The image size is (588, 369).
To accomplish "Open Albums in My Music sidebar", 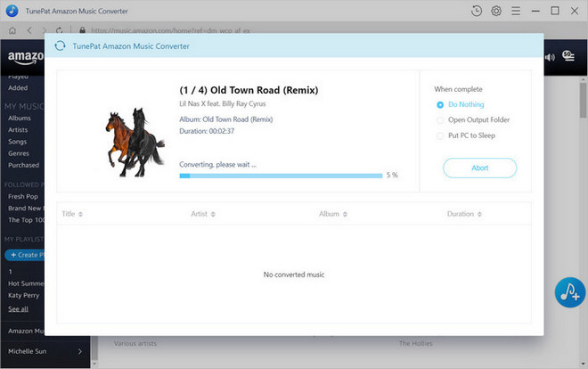I will click(x=20, y=119).
